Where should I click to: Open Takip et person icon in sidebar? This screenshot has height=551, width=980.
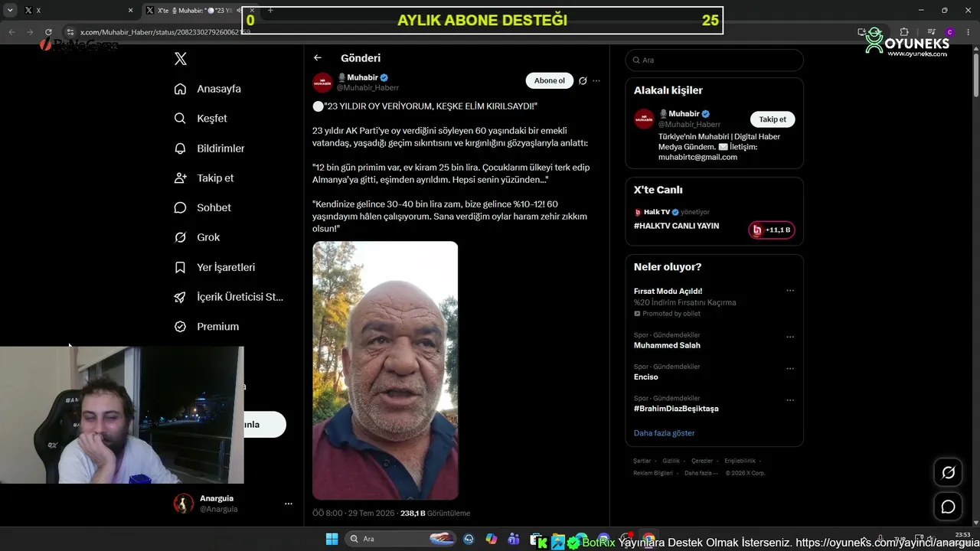[180, 178]
